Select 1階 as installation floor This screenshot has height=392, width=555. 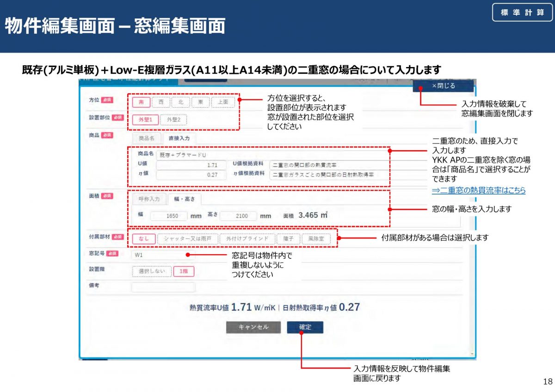[184, 271]
